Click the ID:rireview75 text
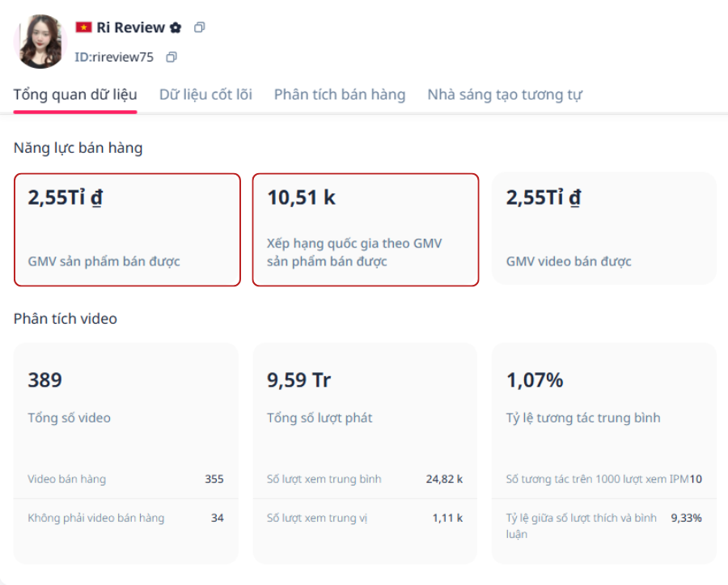The image size is (728, 585). [113, 57]
